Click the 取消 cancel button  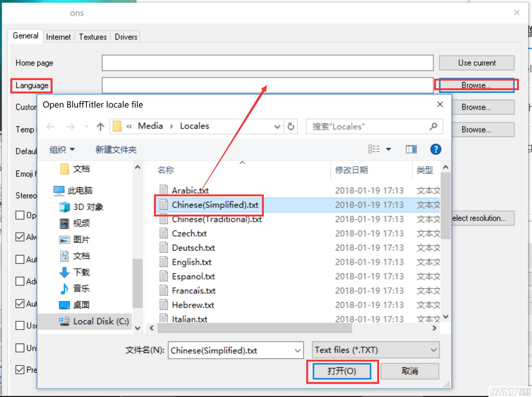coord(410,371)
